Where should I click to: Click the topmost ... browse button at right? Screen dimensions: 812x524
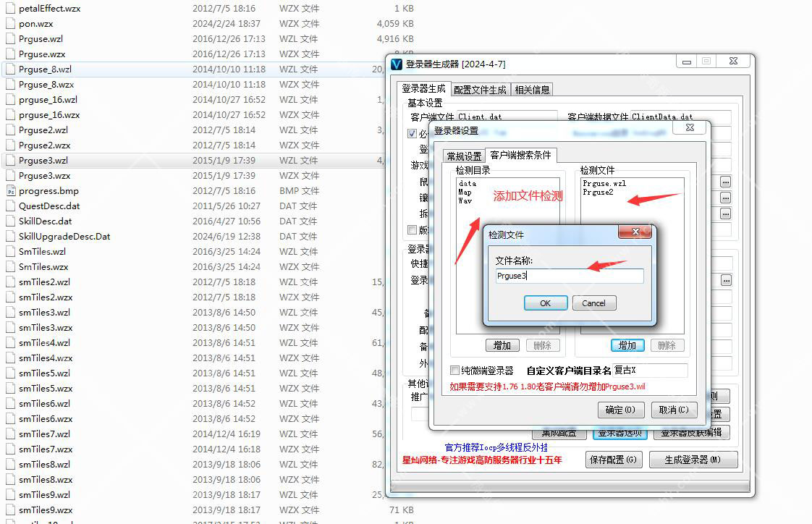click(x=726, y=182)
